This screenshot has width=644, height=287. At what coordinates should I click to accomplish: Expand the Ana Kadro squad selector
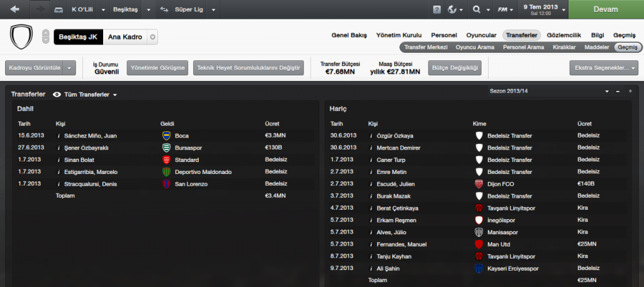click(153, 37)
